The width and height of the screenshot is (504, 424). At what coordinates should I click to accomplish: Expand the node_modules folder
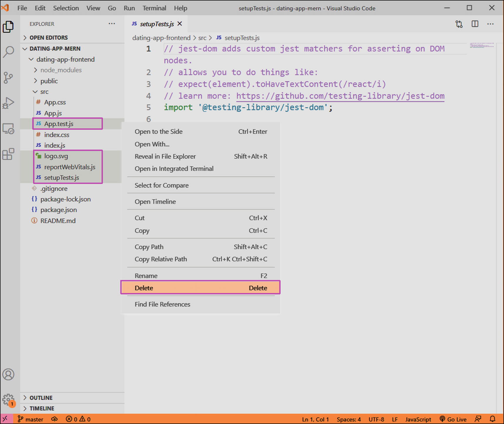pos(61,70)
